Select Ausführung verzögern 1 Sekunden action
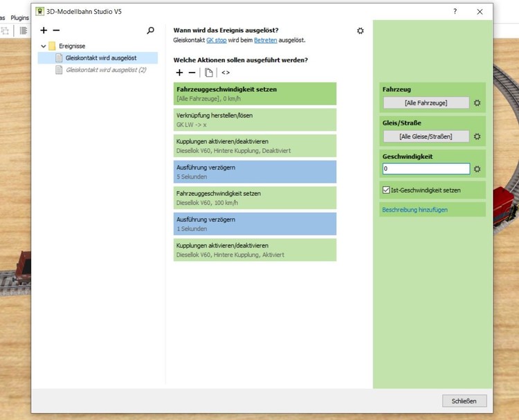The image size is (519, 420). click(x=255, y=223)
